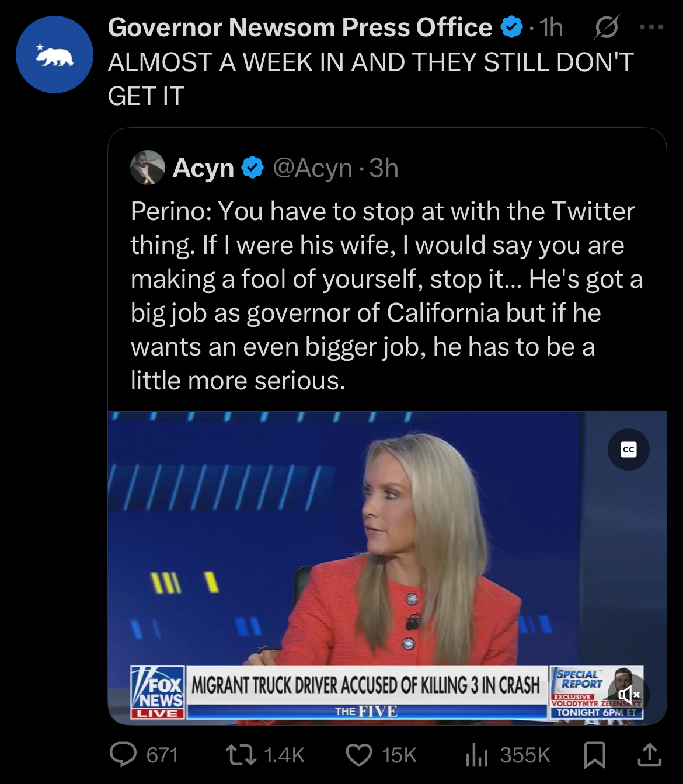Image resolution: width=683 pixels, height=784 pixels.
Task: Click the 1h post timestamp
Action: click(551, 27)
